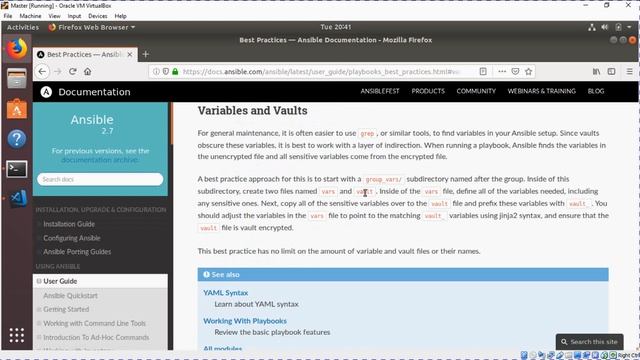Open the VirtualBox View menu
Viewport: 640px width, 360px height.
tap(54, 16)
